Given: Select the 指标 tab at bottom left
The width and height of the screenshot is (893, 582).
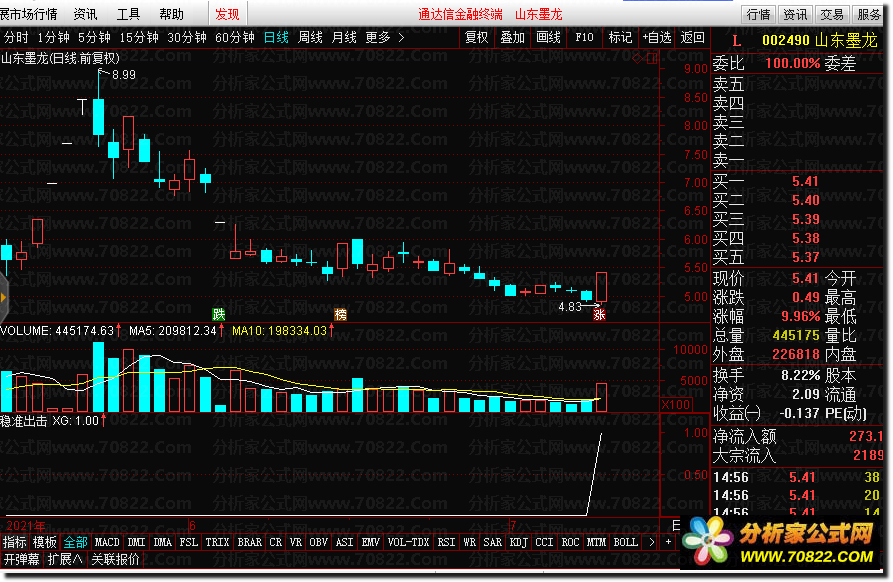Looking at the screenshot, I should click(x=14, y=542).
